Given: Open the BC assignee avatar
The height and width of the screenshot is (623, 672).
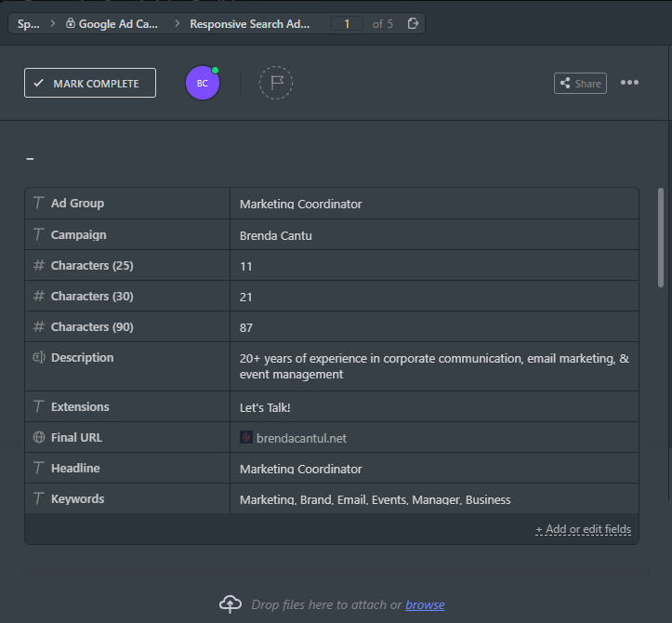Looking at the screenshot, I should point(203,83).
